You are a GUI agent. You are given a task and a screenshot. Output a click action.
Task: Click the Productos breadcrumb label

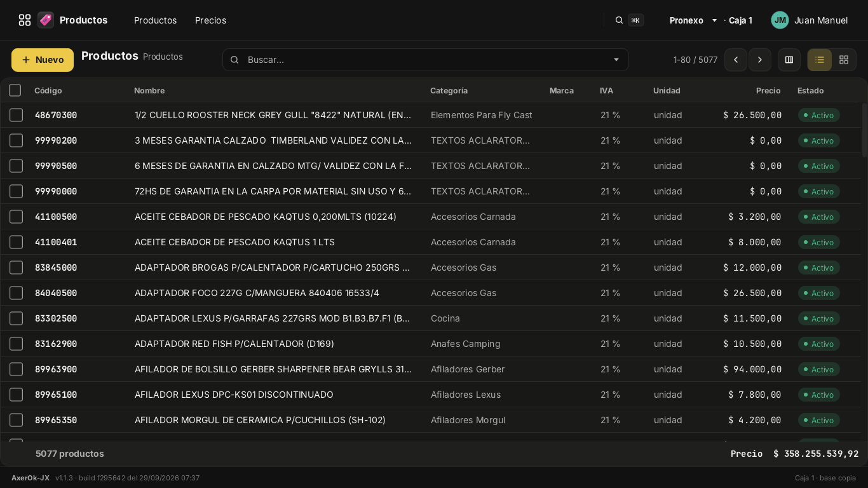point(163,57)
